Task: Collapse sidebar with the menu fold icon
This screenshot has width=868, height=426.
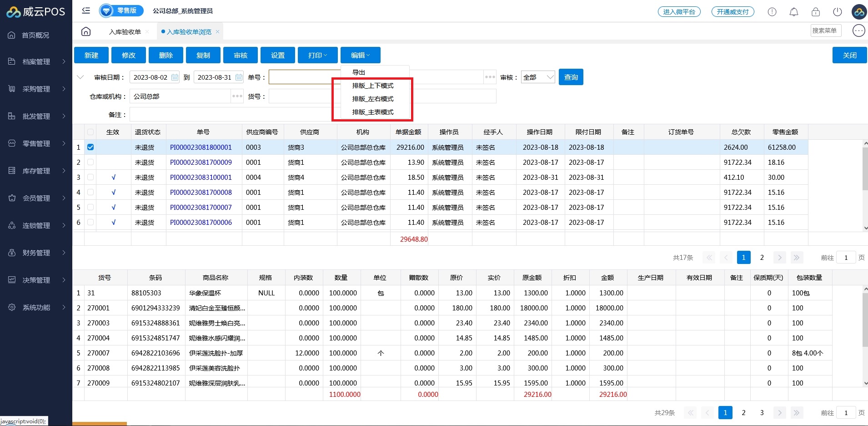Action: click(86, 10)
